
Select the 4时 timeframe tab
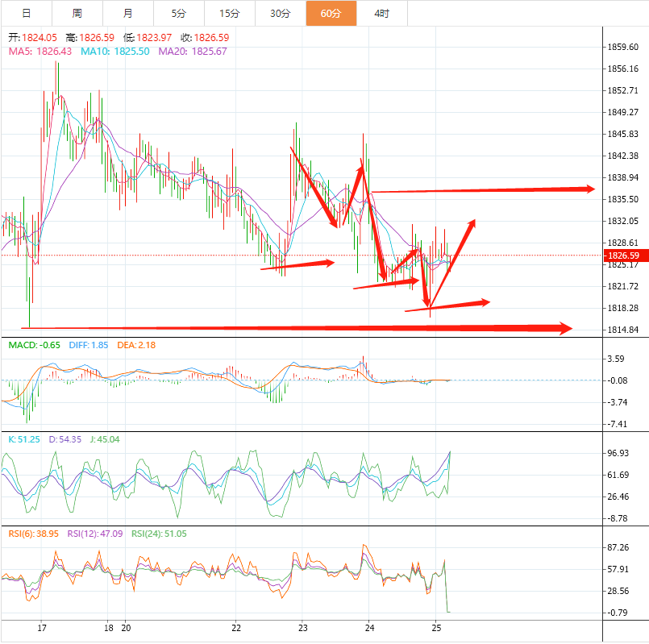click(382, 13)
